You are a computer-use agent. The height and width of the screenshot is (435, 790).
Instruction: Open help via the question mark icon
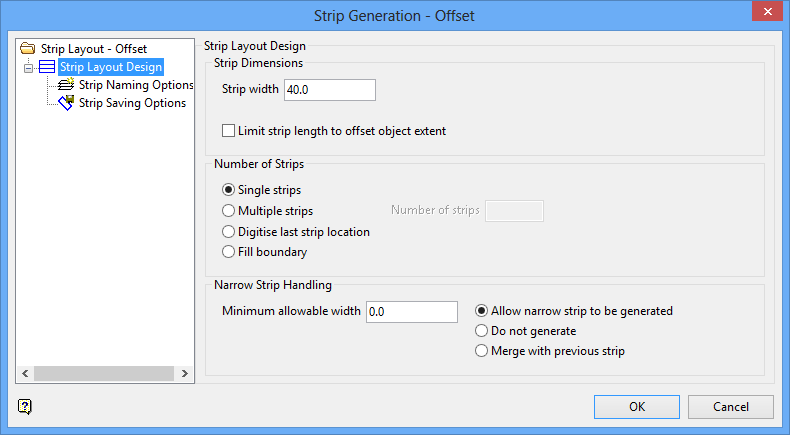tap(25, 406)
